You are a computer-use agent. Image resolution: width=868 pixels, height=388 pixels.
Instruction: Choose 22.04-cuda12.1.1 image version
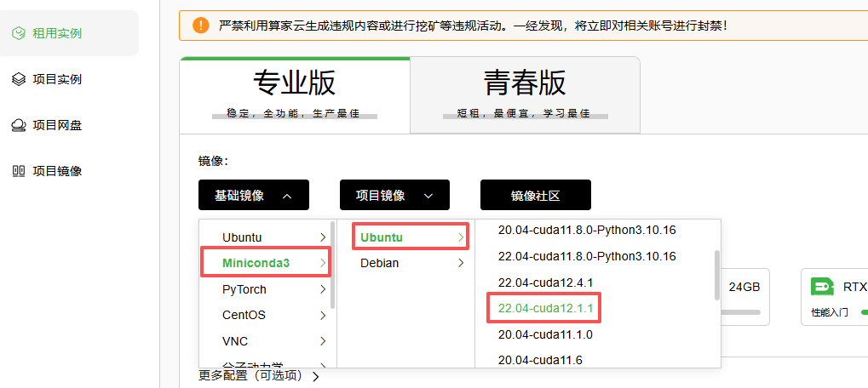[x=545, y=308]
